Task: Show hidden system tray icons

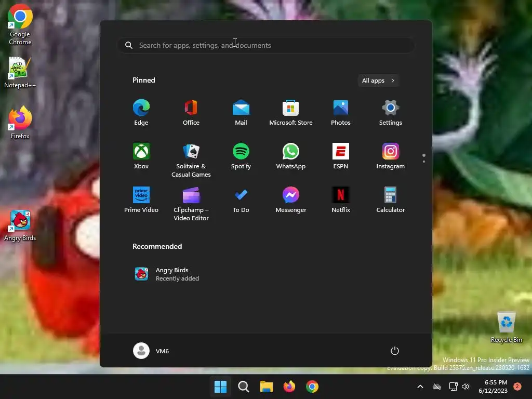Action: click(x=420, y=387)
